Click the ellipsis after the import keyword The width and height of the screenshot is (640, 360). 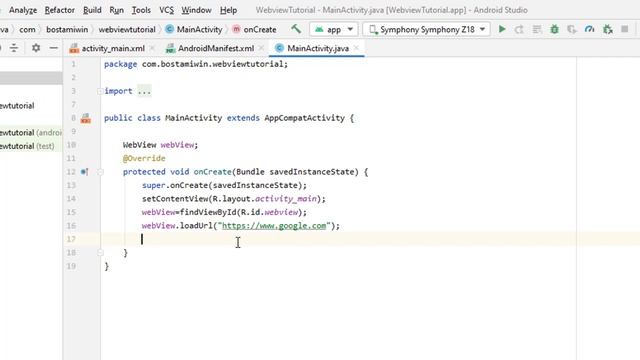144,91
